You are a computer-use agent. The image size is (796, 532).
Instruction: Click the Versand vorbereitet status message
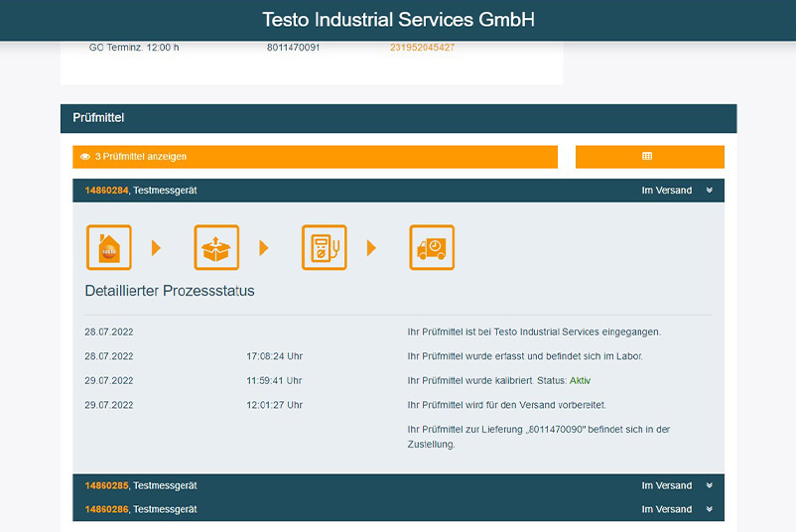click(x=506, y=405)
